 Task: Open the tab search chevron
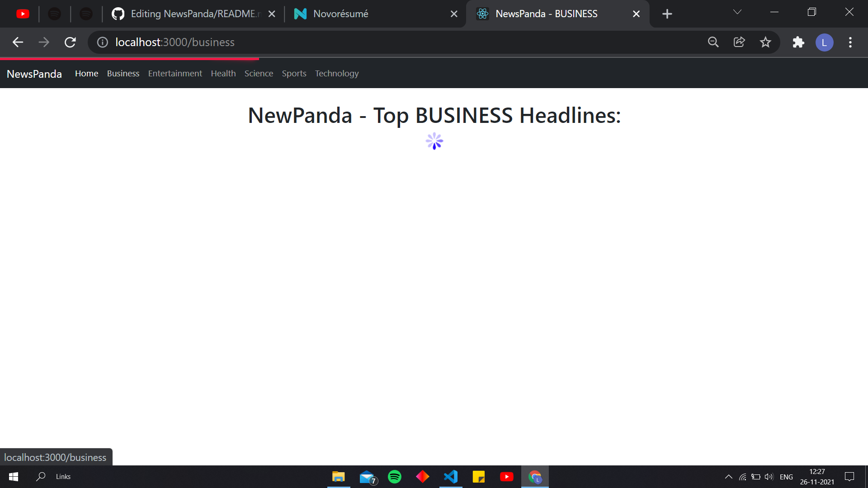737,12
